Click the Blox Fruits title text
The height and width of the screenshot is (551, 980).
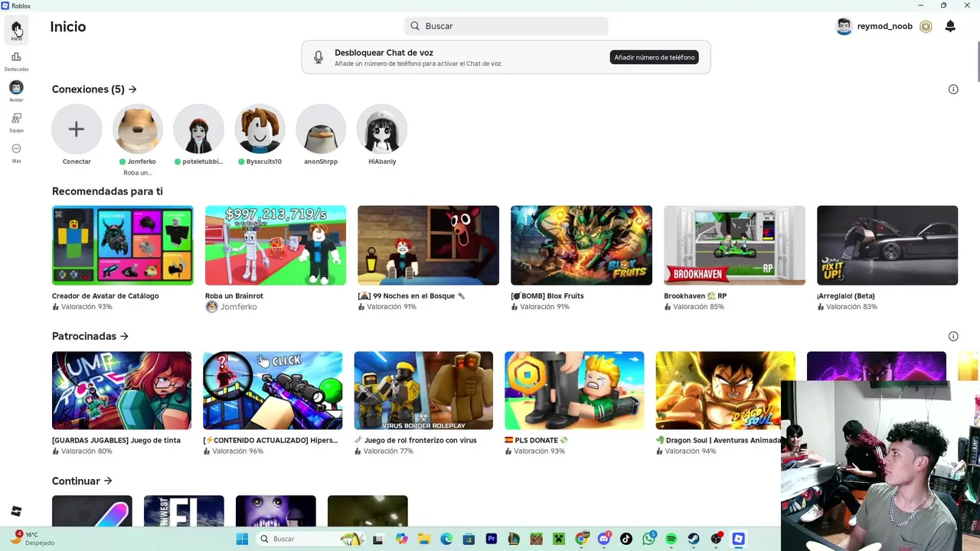point(547,296)
